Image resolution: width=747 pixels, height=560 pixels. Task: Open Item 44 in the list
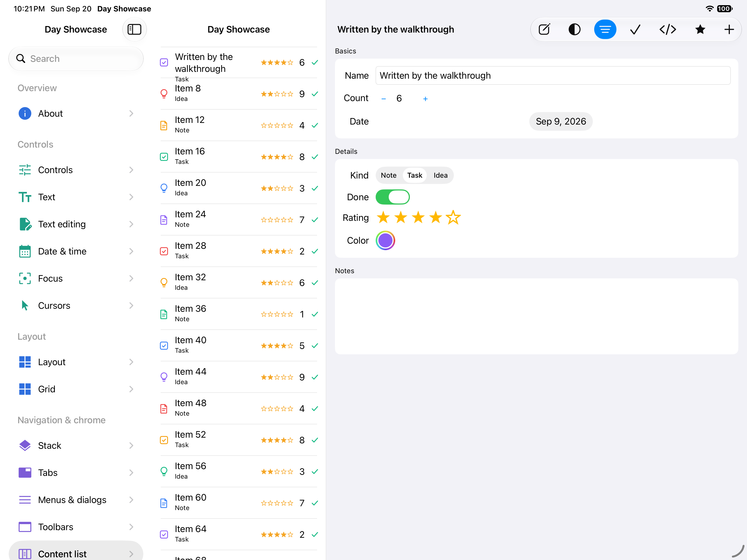tap(238, 377)
